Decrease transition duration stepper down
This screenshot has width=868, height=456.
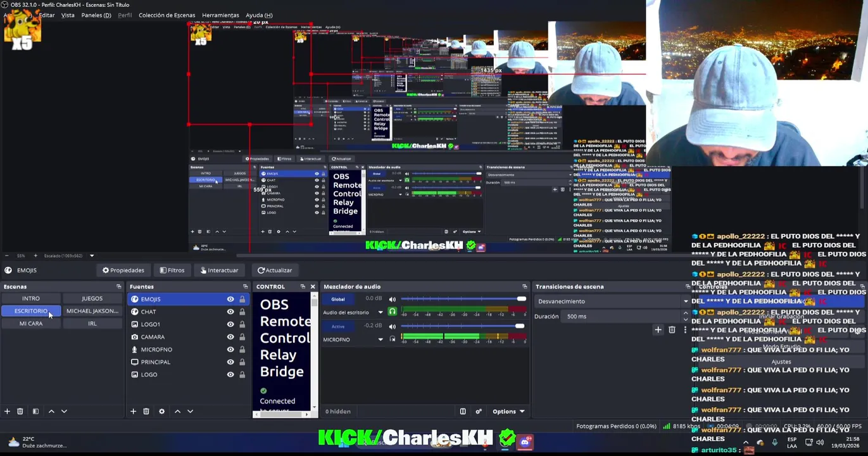click(685, 319)
